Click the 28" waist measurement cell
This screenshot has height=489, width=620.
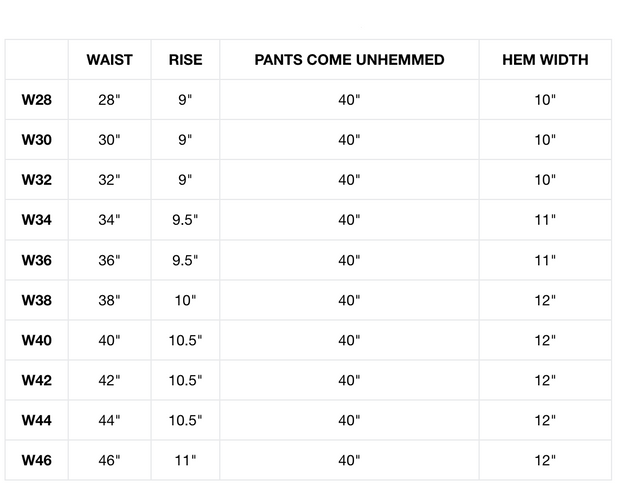point(110,100)
